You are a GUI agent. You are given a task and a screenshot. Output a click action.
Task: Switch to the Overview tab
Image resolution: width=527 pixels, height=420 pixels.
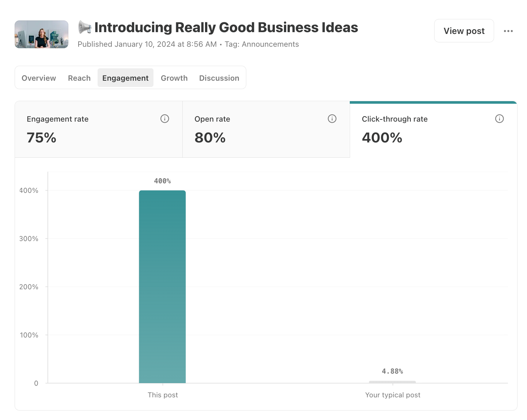coord(39,78)
